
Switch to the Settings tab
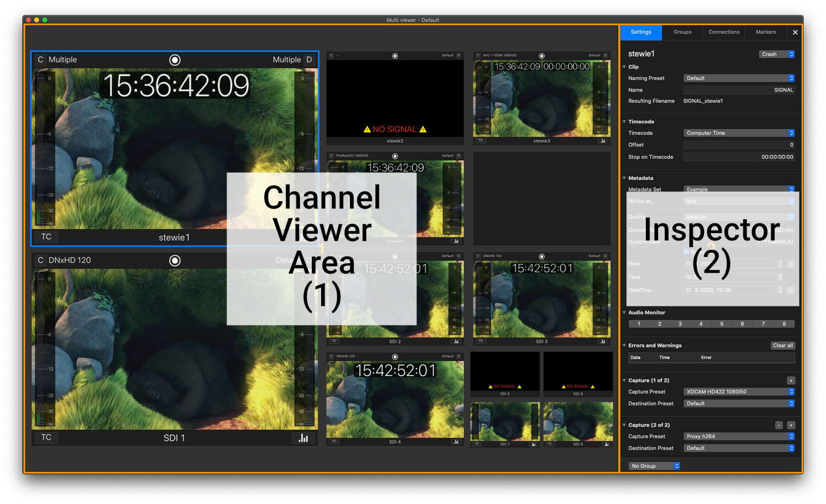[x=641, y=32]
